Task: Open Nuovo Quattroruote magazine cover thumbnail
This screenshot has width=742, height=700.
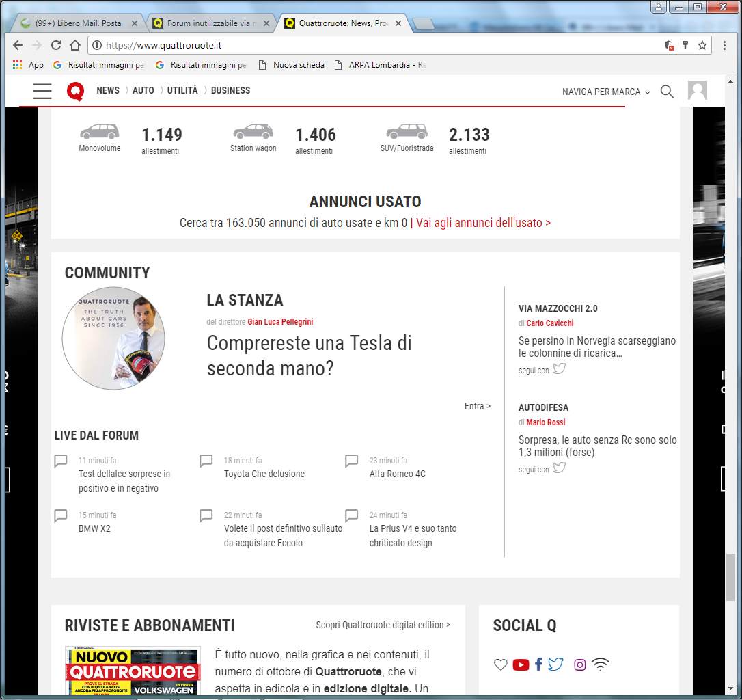Action: tap(133, 671)
